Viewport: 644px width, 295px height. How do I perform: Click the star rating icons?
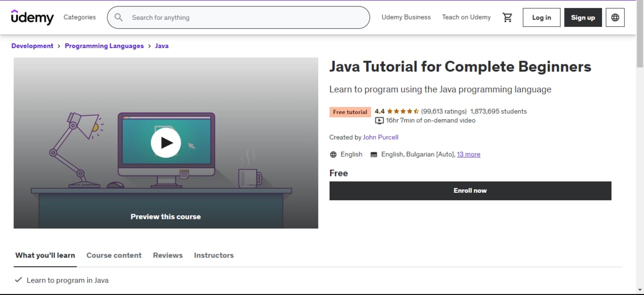(x=403, y=112)
